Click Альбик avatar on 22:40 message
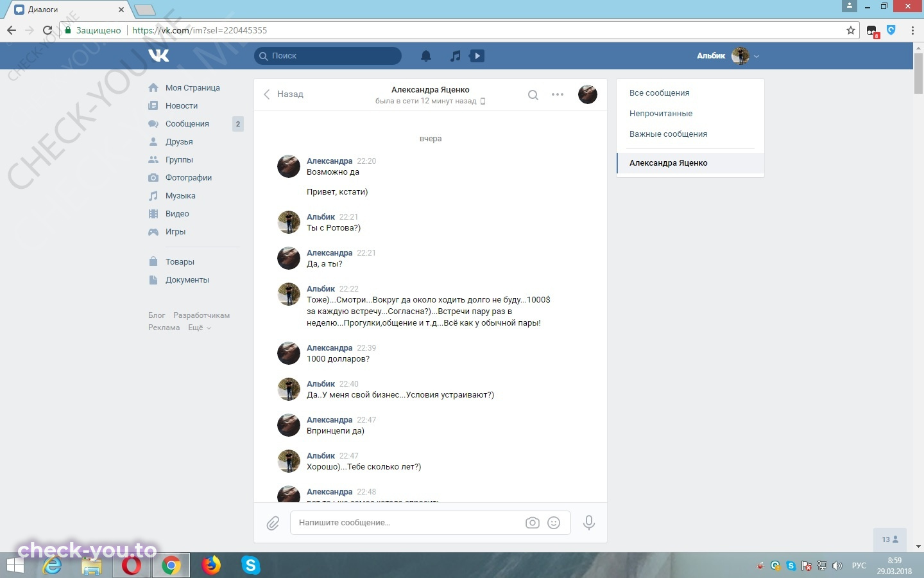 [289, 389]
